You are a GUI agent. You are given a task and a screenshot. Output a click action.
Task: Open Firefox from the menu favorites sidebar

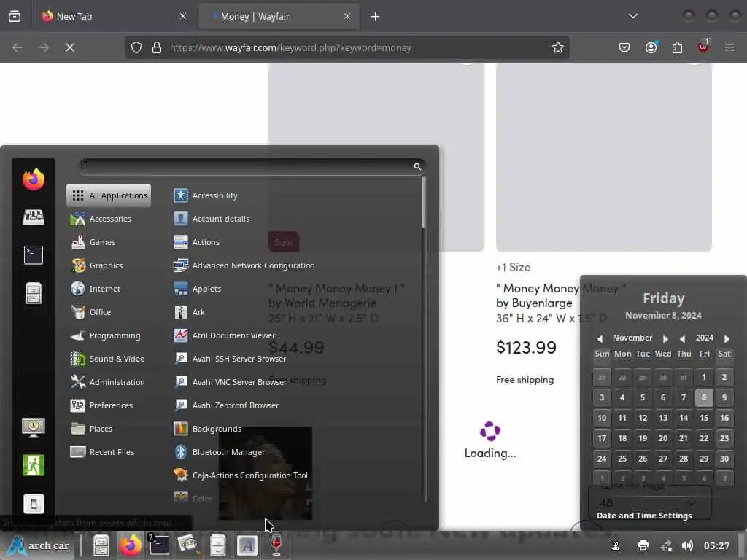coord(34,179)
